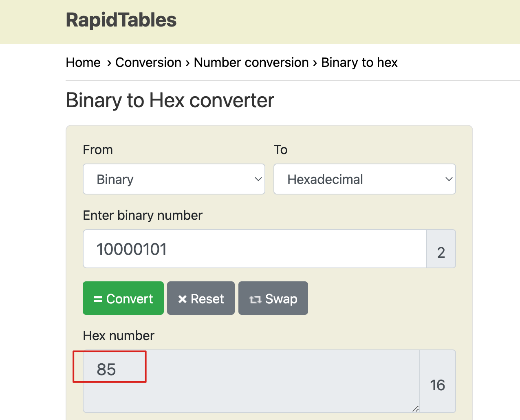Open the Home breadcrumb link
520x420 pixels.
tap(83, 62)
